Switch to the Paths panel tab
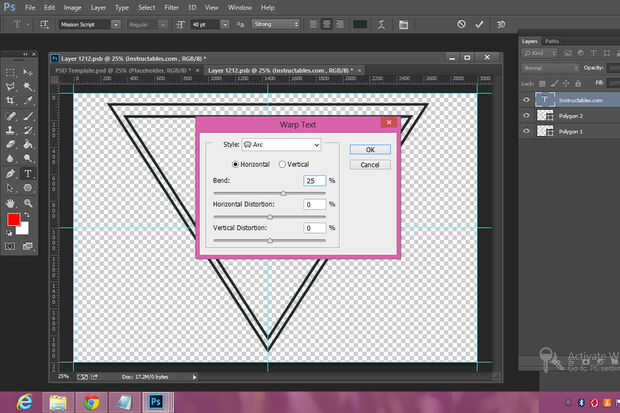 (x=552, y=41)
